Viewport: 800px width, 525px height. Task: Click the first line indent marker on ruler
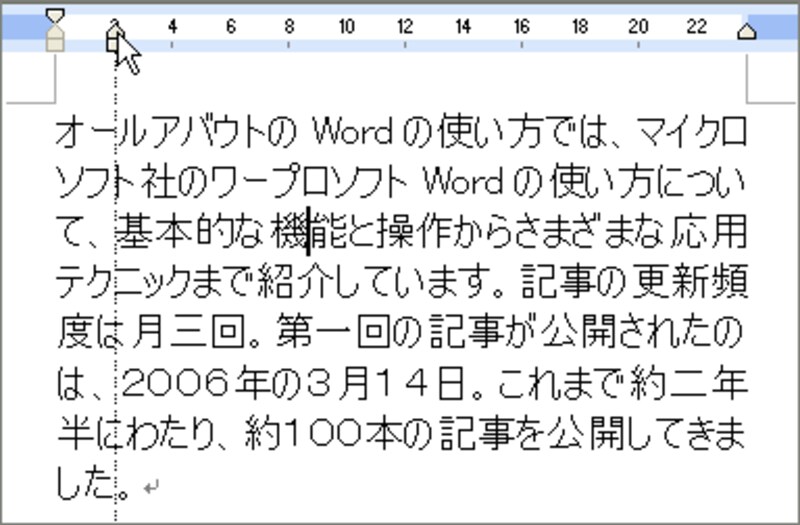click(x=55, y=16)
